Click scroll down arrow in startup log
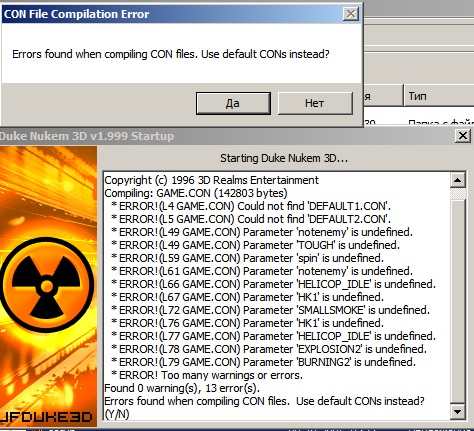Viewport: 474px width, 431px height. (x=457, y=412)
